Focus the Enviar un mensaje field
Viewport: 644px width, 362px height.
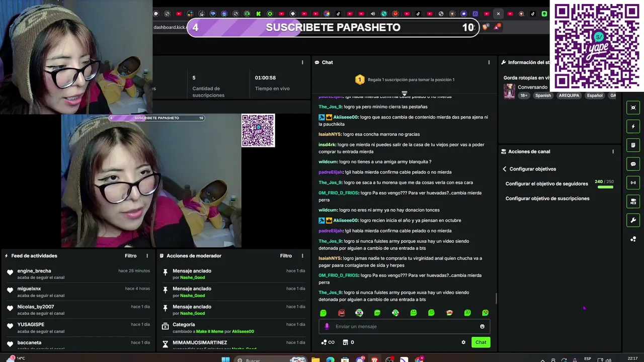(x=405, y=326)
